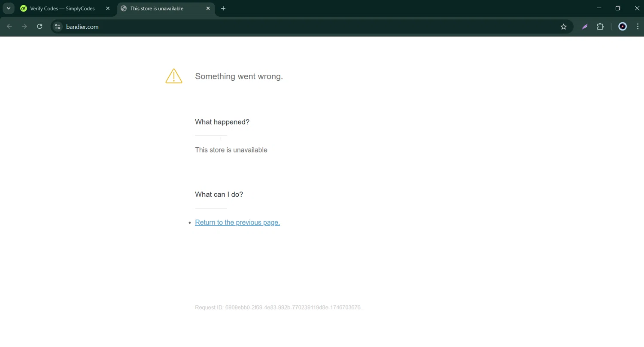Bookmark this page with the star icon
The height and width of the screenshot is (347, 644).
(x=564, y=27)
